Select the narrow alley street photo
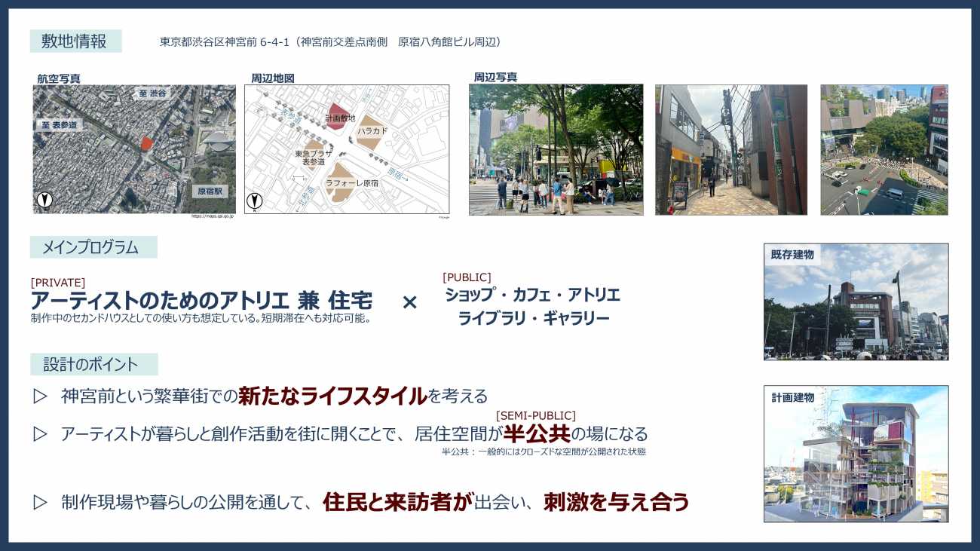The height and width of the screenshot is (551, 980). coord(730,149)
